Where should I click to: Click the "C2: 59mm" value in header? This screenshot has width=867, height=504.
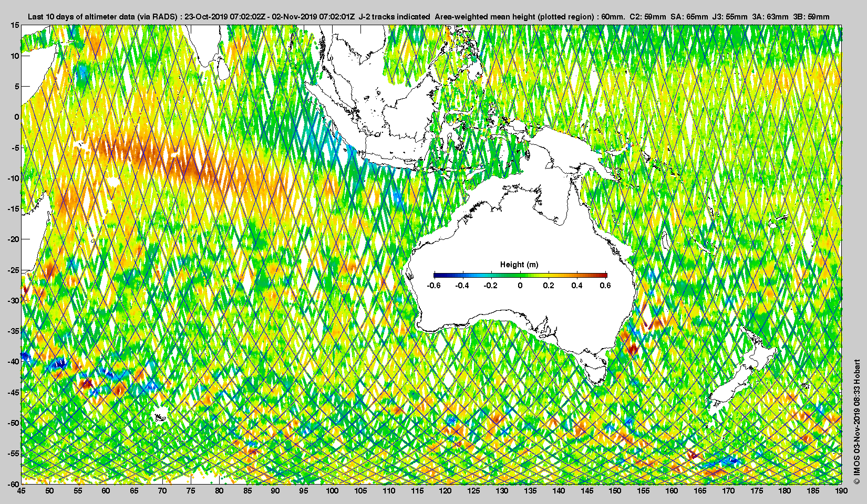648,17
